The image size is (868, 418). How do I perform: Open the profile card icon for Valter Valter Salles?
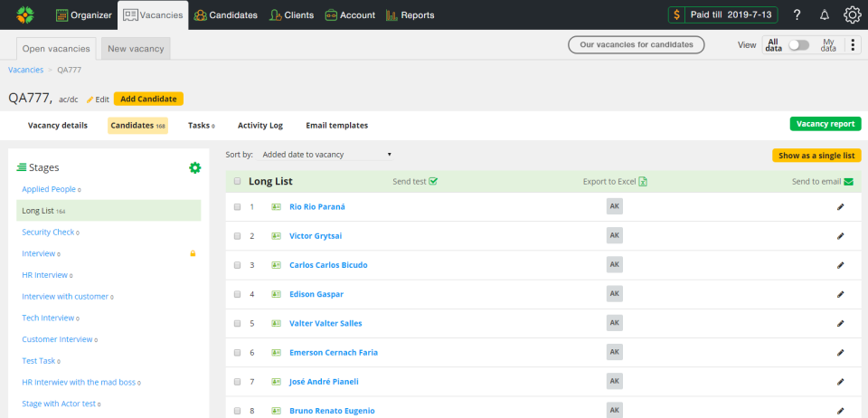coord(277,323)
